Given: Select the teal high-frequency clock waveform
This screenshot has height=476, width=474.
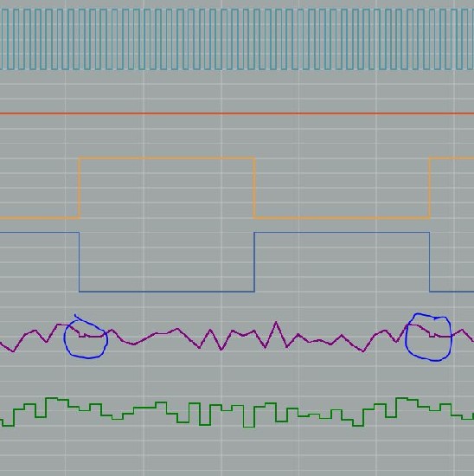Looking at the screenshot, I should [237, 39].
